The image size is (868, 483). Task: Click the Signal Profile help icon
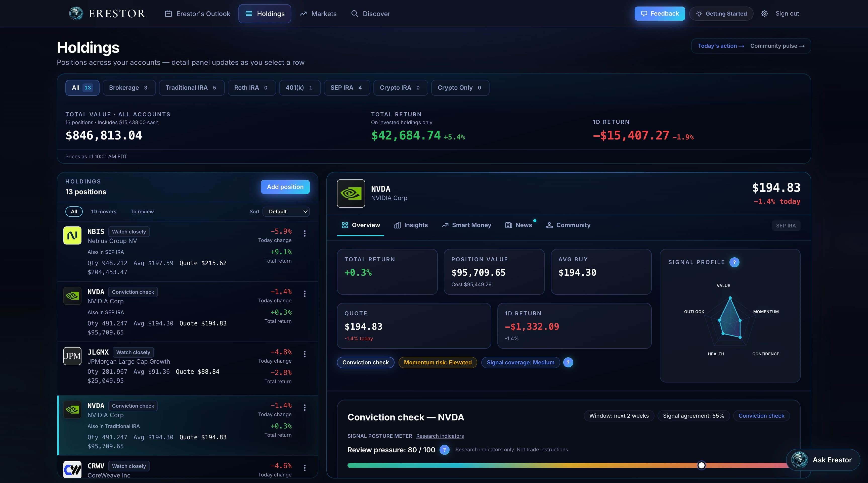(734, 262)
